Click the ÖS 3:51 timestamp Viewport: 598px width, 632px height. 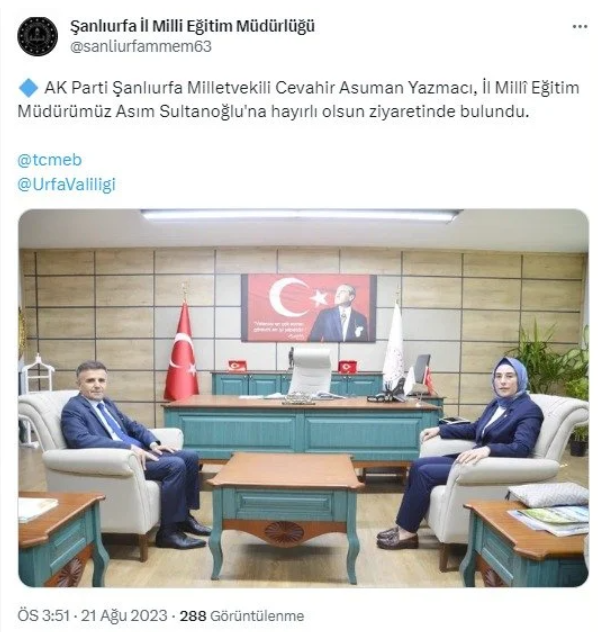click(x=44, y=616)
